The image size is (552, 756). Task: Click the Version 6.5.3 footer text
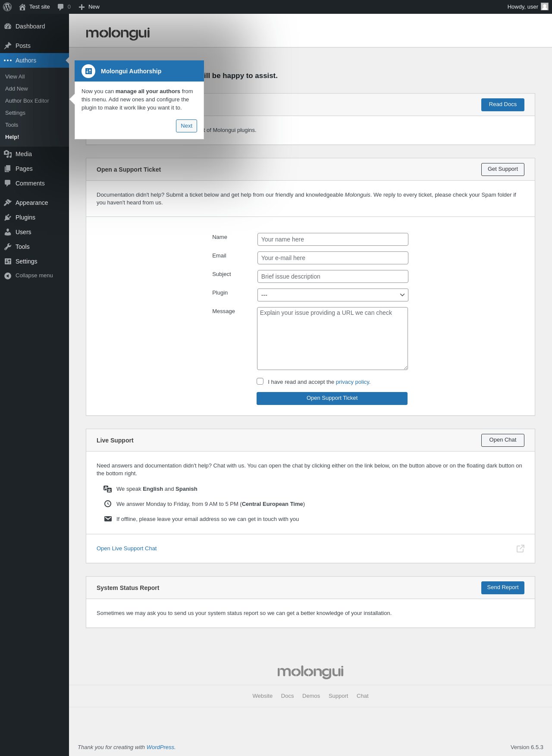point(527,747)
